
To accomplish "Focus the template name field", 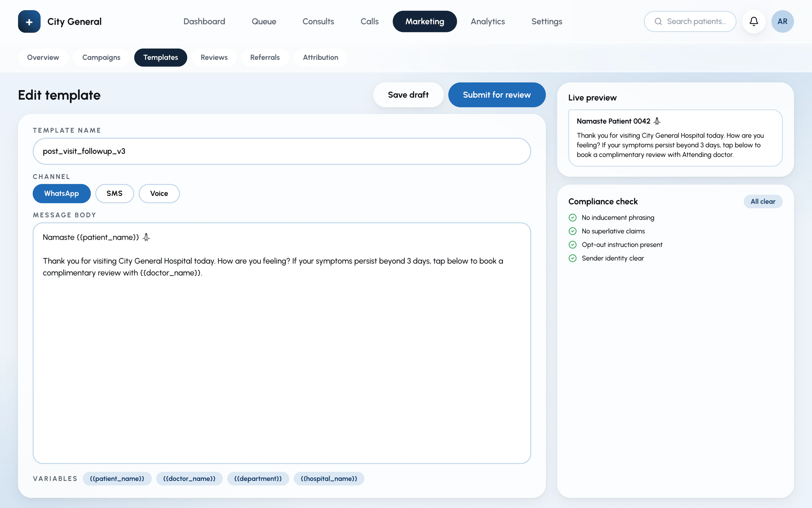I will click(x=282, y=151).
